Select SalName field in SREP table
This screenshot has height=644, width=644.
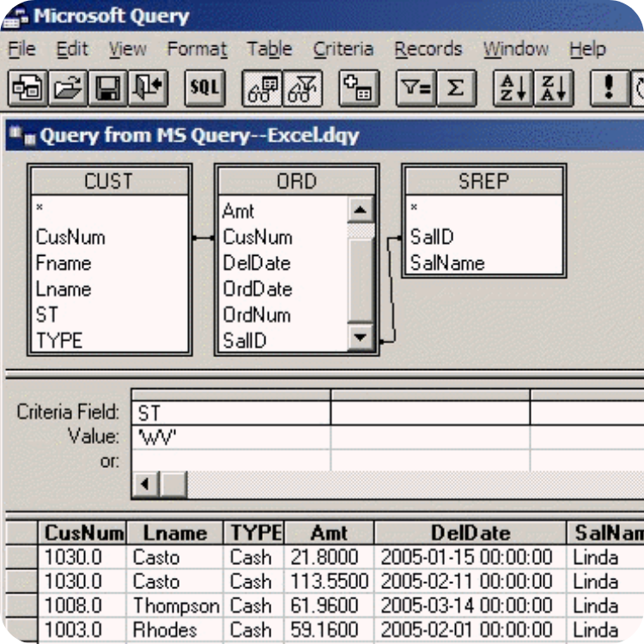447,263
